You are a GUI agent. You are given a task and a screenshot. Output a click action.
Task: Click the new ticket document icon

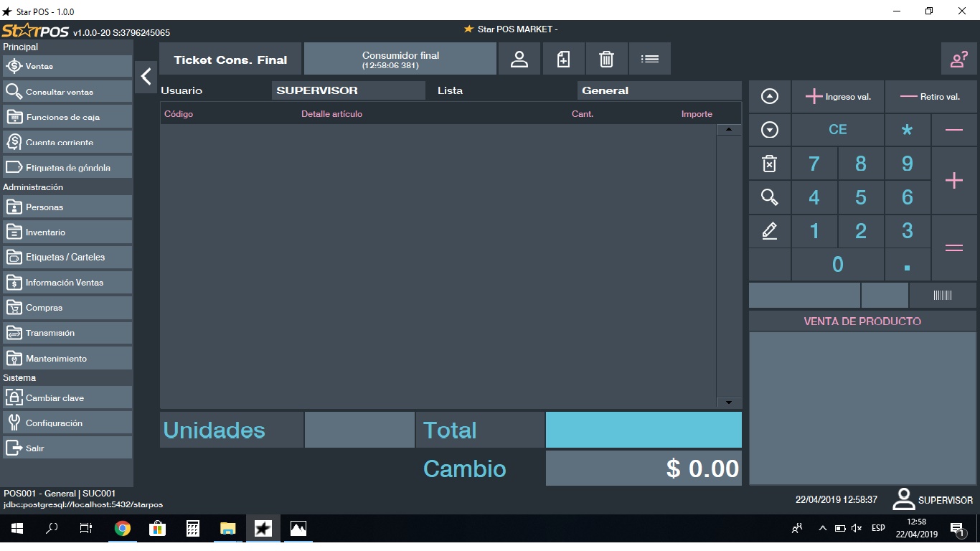[564, 60]
